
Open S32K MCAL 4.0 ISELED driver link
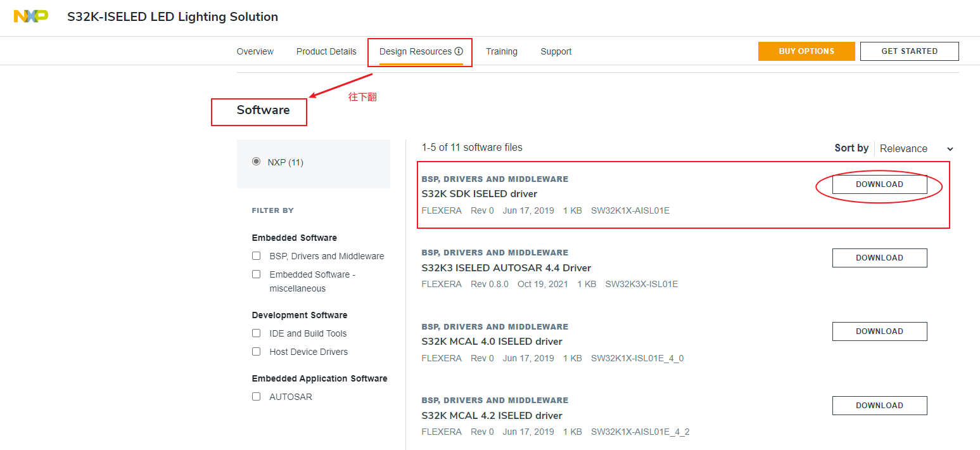point(492,342)
